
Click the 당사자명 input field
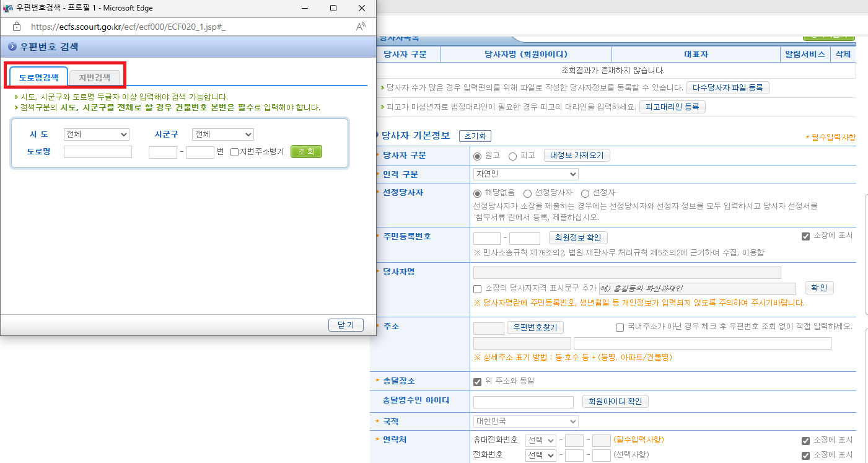click(627, 273)
